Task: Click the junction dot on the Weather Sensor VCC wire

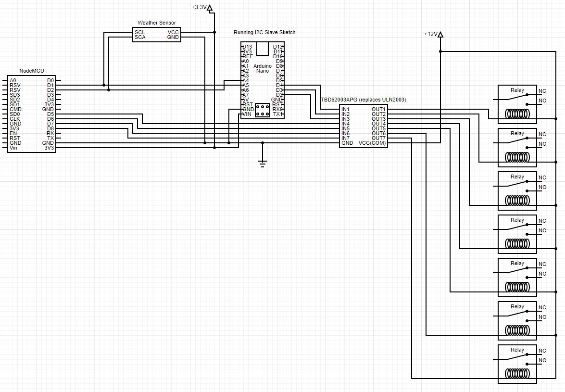Action: click(x=214, y=32)
